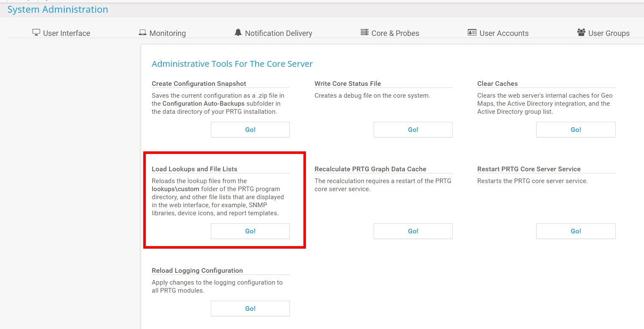Image resolution: width=644 pixels, height=329 pixels.
Task: Click the Restart PRTG Core Server Service heading
Action: (x=529, y=169)
